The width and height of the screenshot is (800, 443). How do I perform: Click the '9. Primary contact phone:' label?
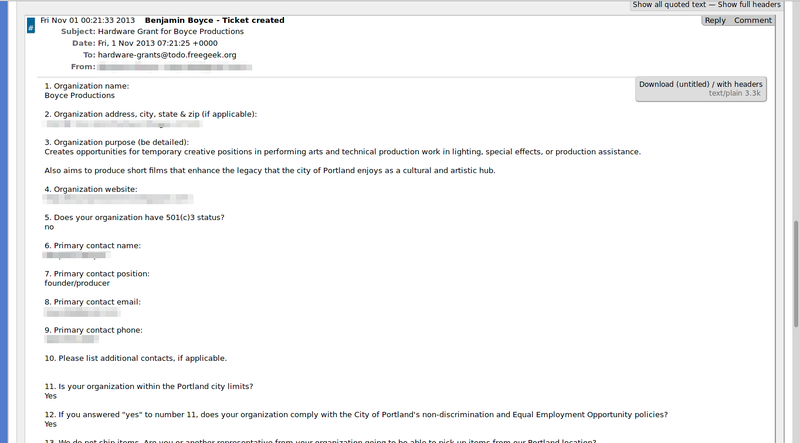pos(93,330)
